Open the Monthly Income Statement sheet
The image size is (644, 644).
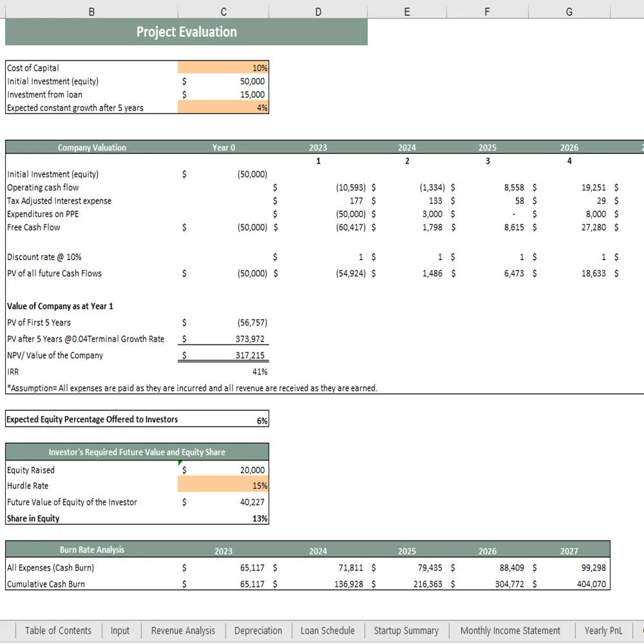511,630
